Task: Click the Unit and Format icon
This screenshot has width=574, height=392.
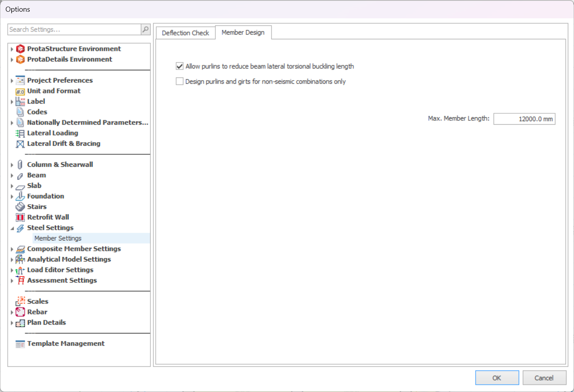Action: 20,91
